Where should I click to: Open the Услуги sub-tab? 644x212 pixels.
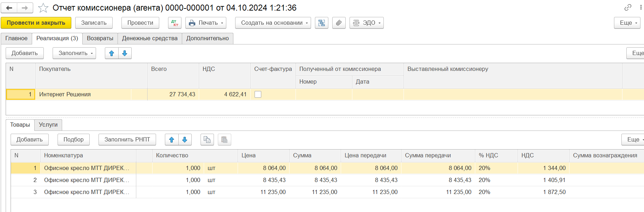(48, 125)
